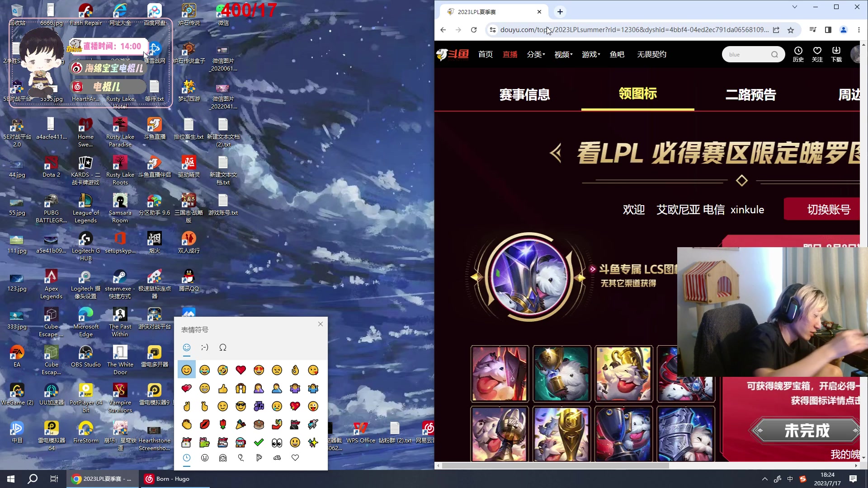Open the 驱动精灵 desktop icon

[189, 167]
